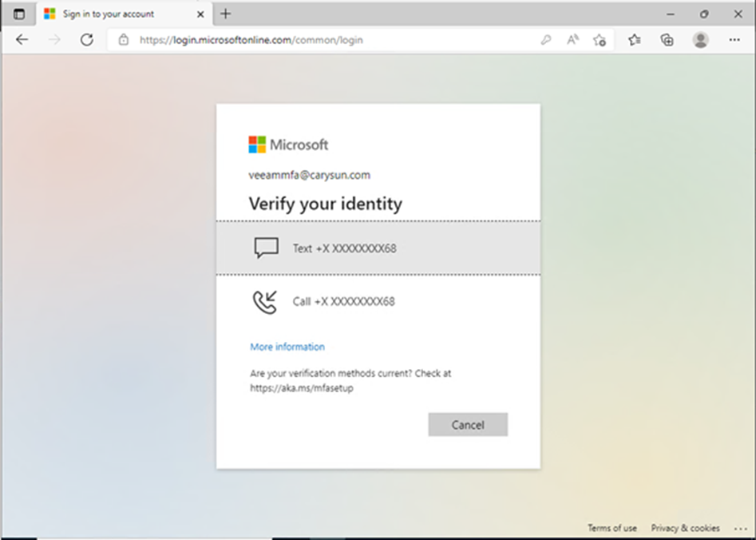The height and width of the screenshot is (540, 756).
Task: Open a new browser tab
Action: (226, 14)
